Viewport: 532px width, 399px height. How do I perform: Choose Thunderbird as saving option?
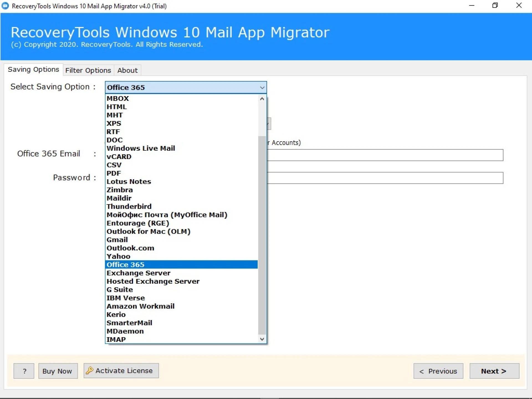coord(129,206)
